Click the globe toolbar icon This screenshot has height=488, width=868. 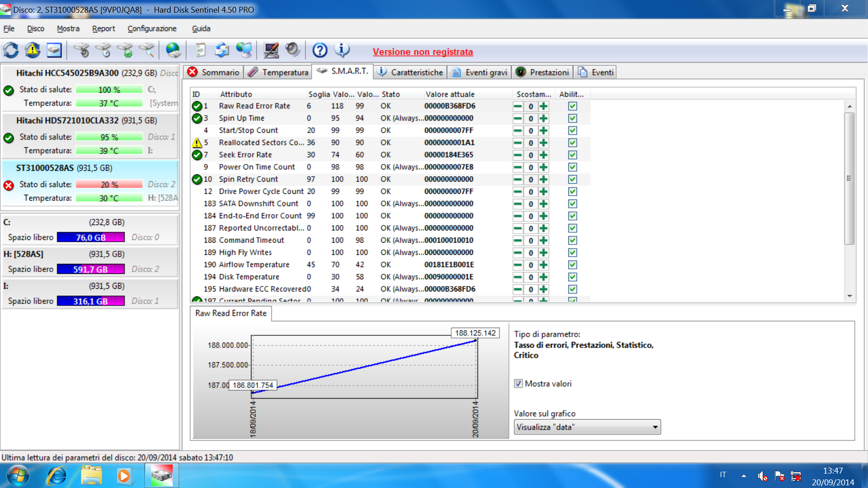173,50
